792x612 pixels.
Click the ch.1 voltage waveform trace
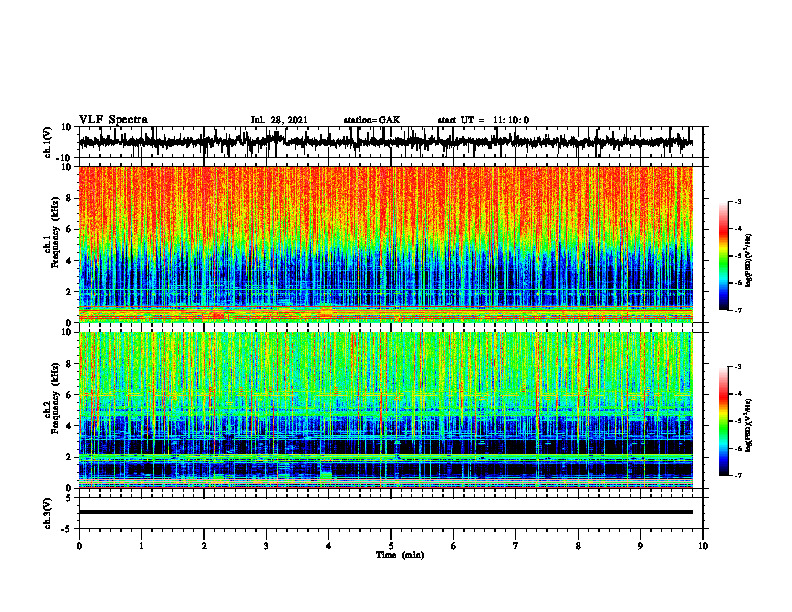tap(386, 142)
